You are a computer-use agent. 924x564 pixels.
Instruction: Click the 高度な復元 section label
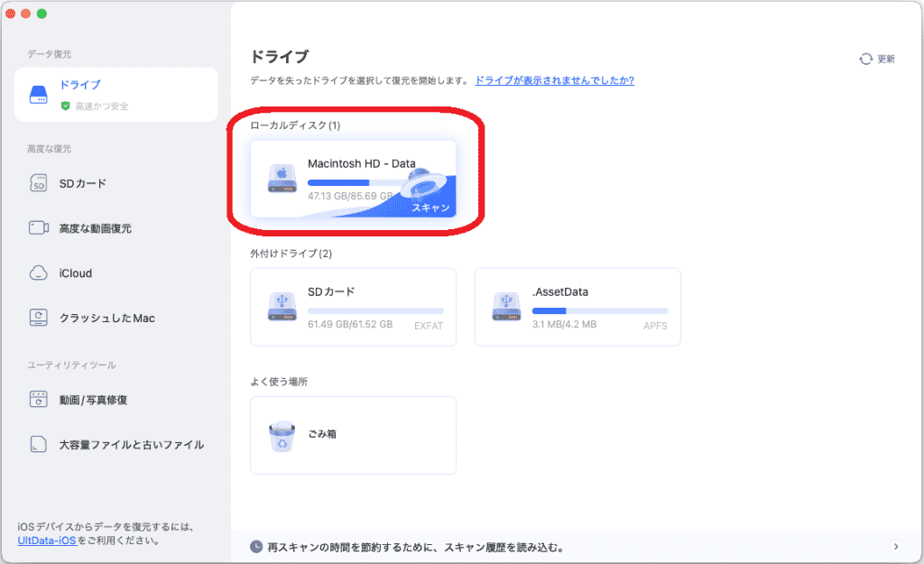pos(49,149)
